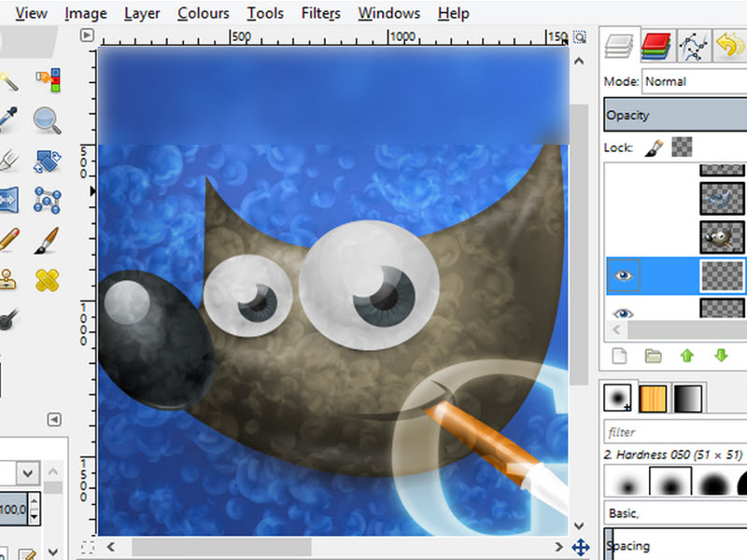This screenshot has width=747, height=560.
Task: Raise the layer with green up arrow
Action: (x=687, y=356)
